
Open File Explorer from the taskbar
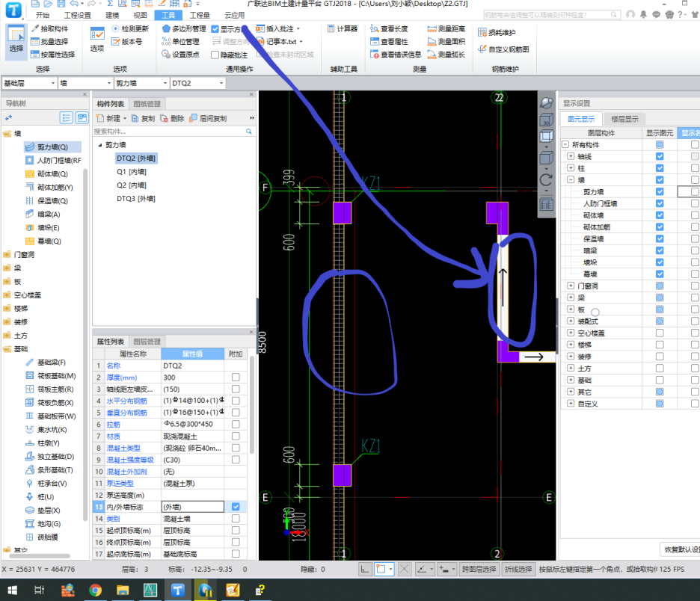point(123,591)
